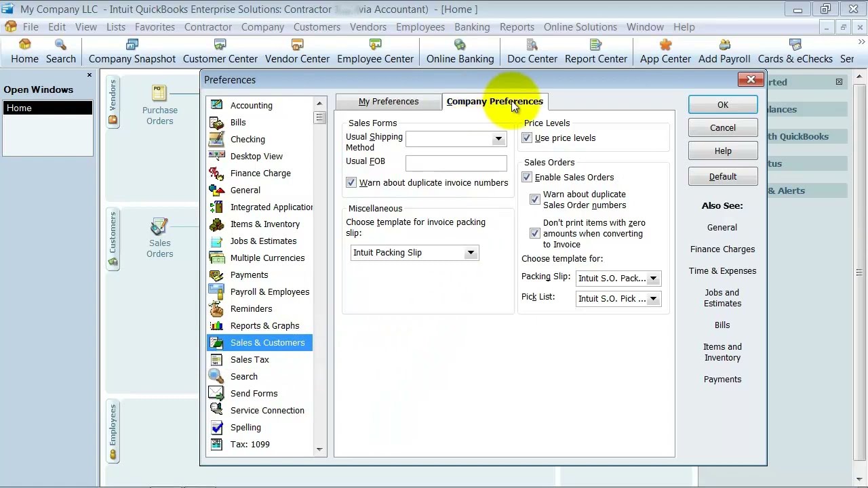
Task: Open the Online Solutions menu
Action: [580, 27]
